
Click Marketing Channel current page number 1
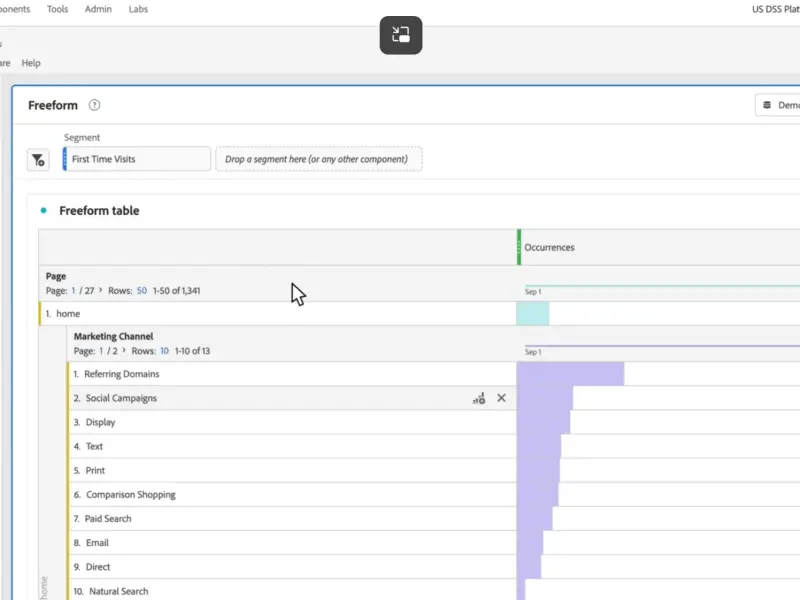click(101, 351)
